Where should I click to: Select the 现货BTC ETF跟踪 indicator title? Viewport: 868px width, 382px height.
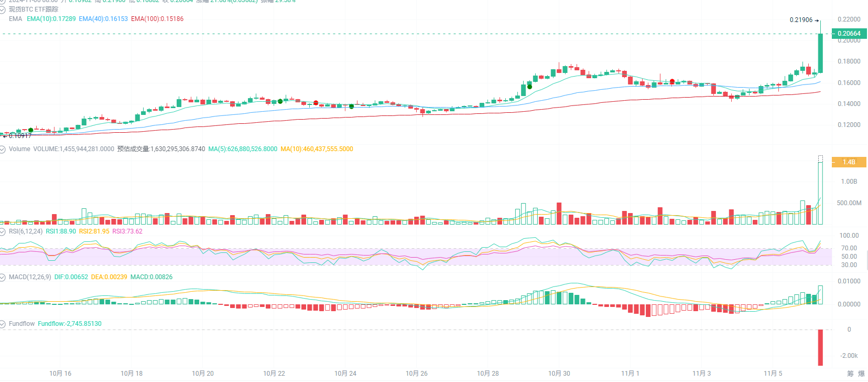[34, 9]
